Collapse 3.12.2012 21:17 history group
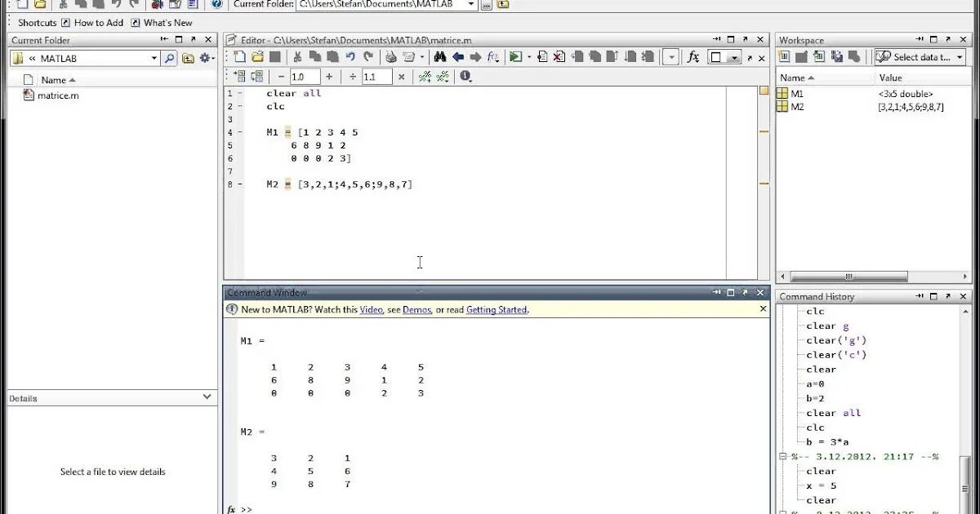980x514 pixels. (784, 457)
